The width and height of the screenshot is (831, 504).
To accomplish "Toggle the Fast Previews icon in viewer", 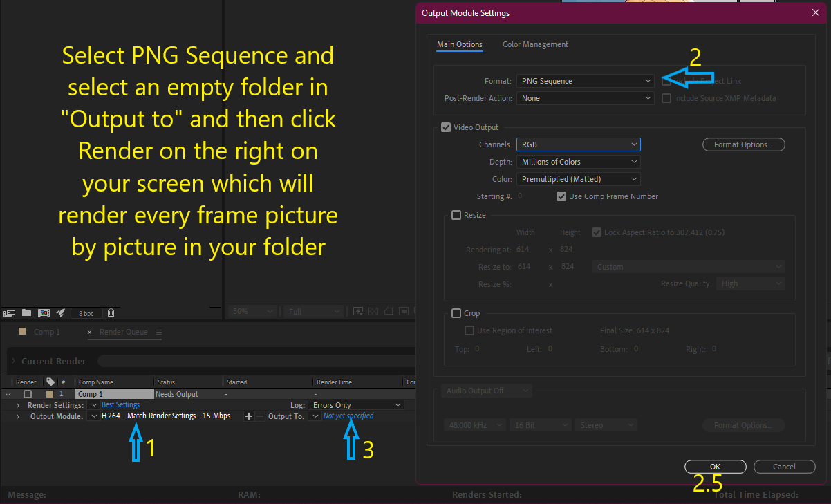I will [358, 312].
